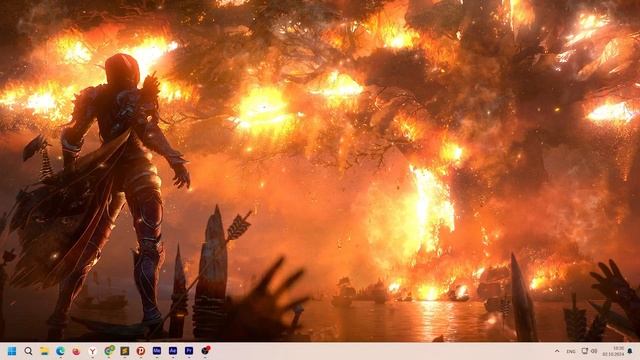The width and height of the screenshot is (640, 360).
Task: Launch Microsoft Edge from taskbar
Action: pyautogui.click(x=60, y=351)
